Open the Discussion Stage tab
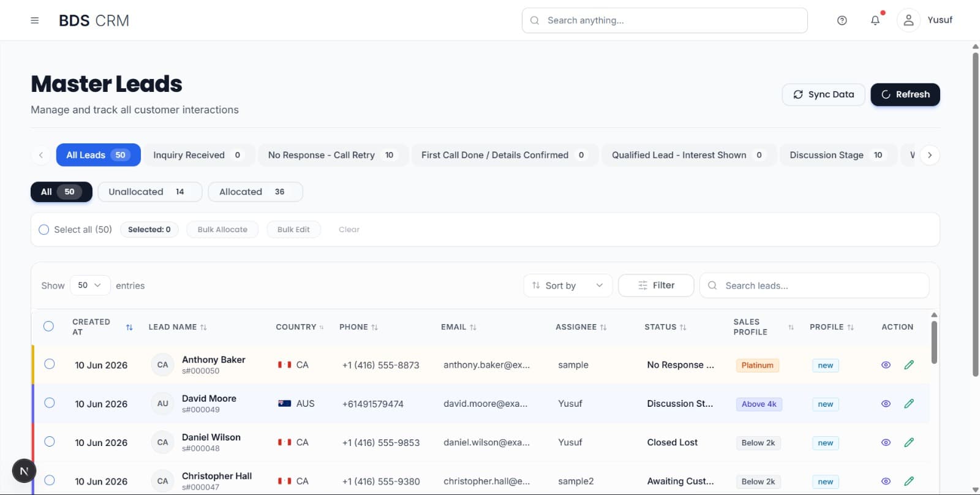The image size is (980, 495). coord(838,155)
